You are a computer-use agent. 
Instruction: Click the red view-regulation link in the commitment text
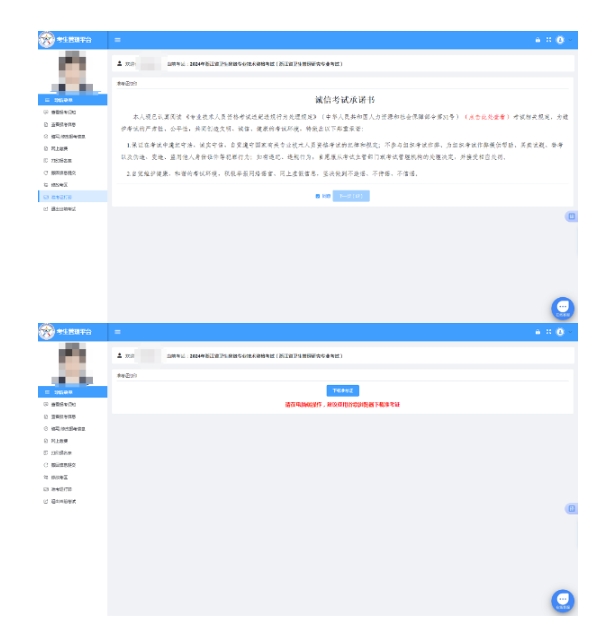[487, 117]
